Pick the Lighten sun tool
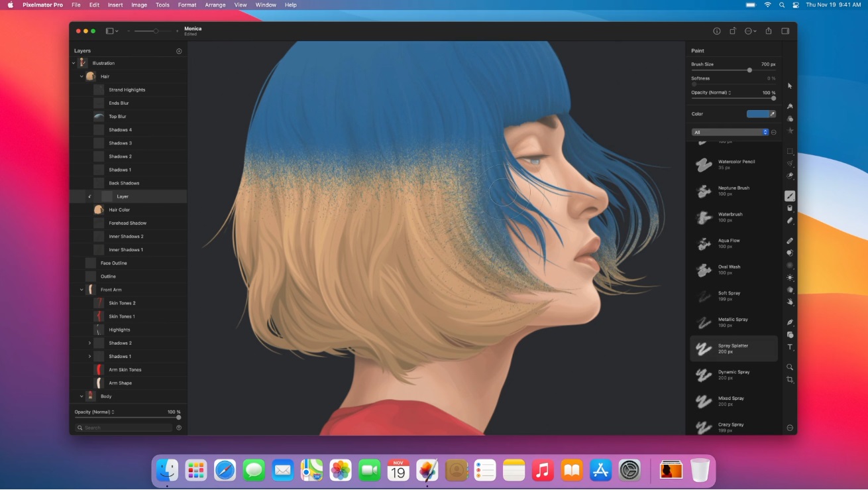 coord(790,278)
